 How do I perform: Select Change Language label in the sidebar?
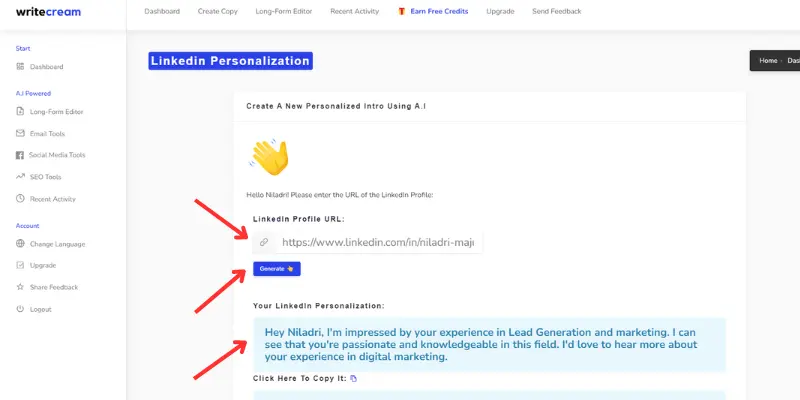click(58, 244)
